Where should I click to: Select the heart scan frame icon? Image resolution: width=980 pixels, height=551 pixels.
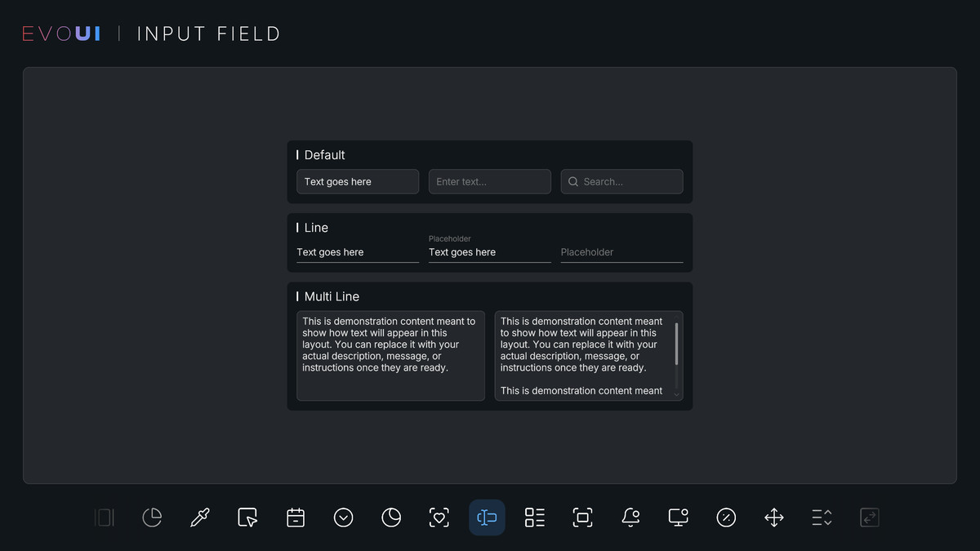[439, 518]
